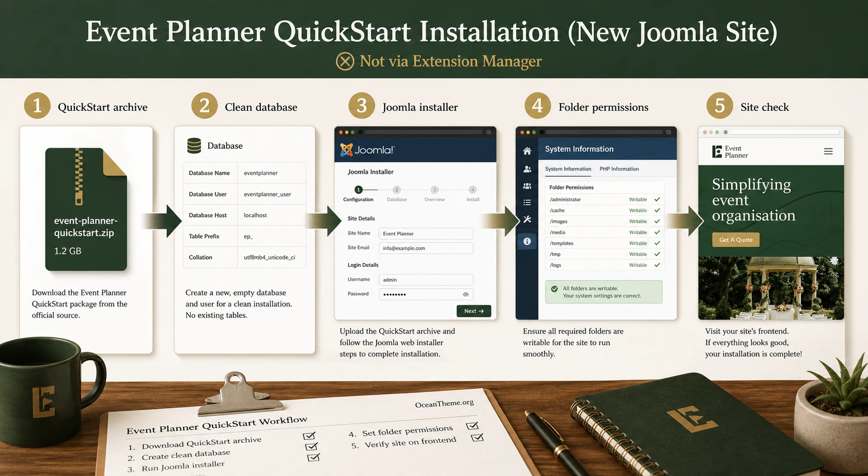Tick 'Verify site on frontend' checklist box
This screenshot has height=476, width=868.
click(x=477, y=438)
